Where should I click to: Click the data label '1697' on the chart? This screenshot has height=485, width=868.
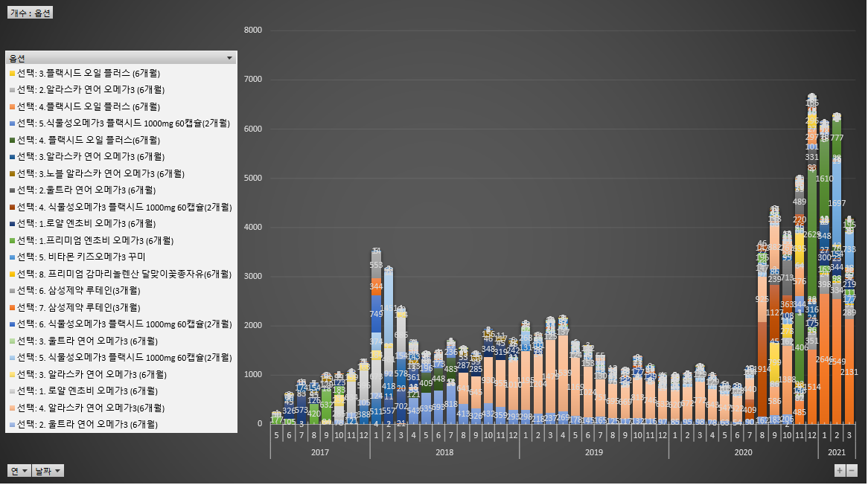(x=837, y=203)
